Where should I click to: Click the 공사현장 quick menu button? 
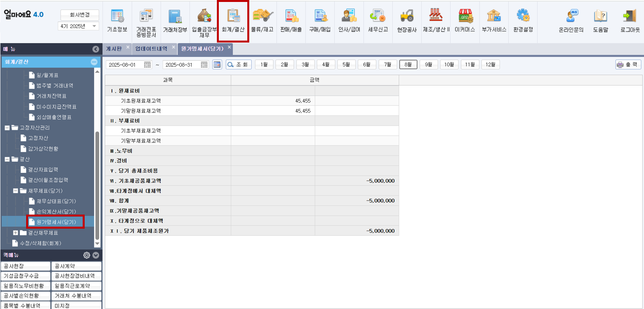pos(25,266)
